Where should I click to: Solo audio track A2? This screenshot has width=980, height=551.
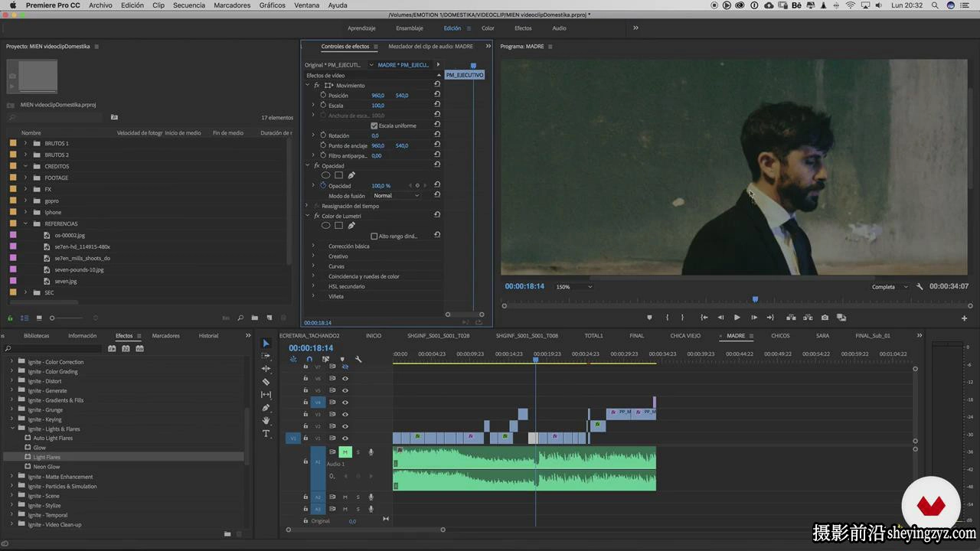coord(358,497)
